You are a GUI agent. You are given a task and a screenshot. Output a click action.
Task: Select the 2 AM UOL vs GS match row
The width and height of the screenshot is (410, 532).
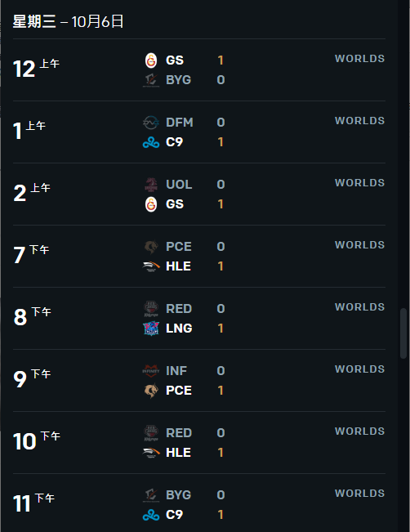[x=199, y=194]
